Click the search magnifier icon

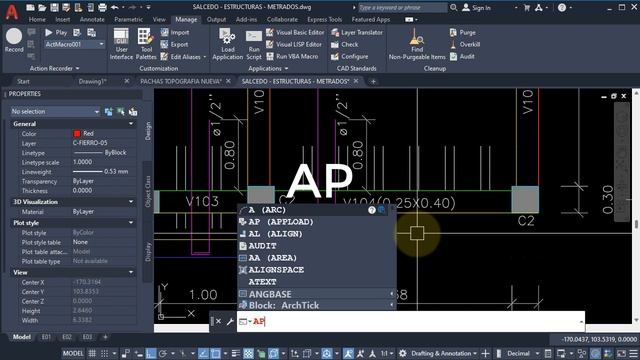pos(453,7)
